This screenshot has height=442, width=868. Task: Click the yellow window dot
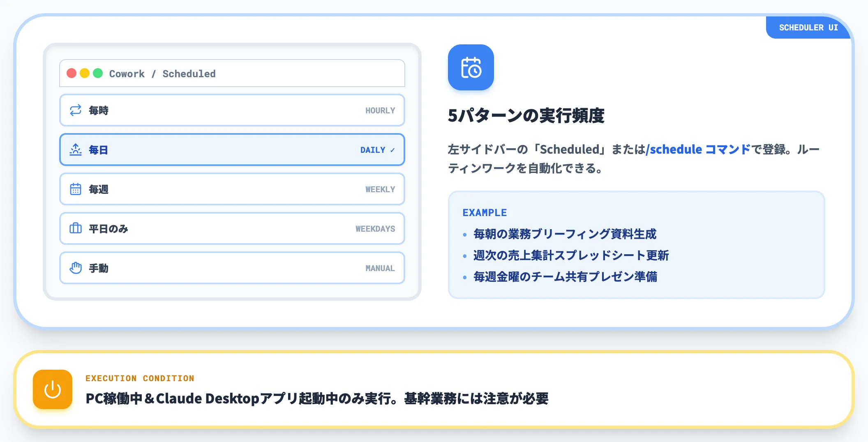coord(85,73)
